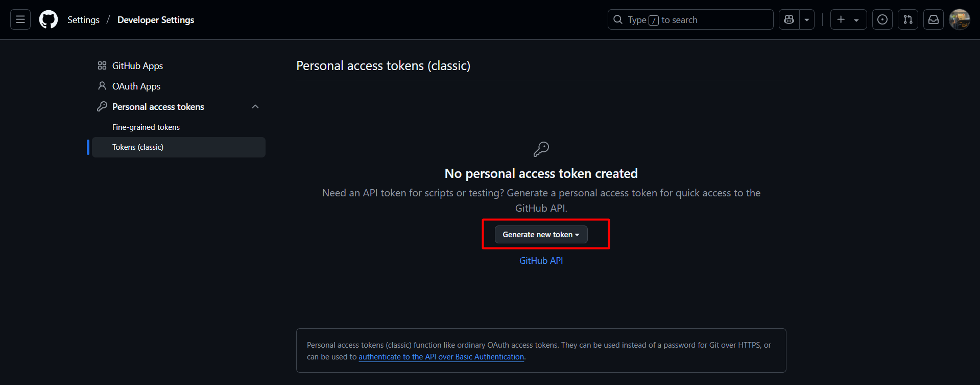Select the Tokens (classic) sidebar item

point(138,147)
